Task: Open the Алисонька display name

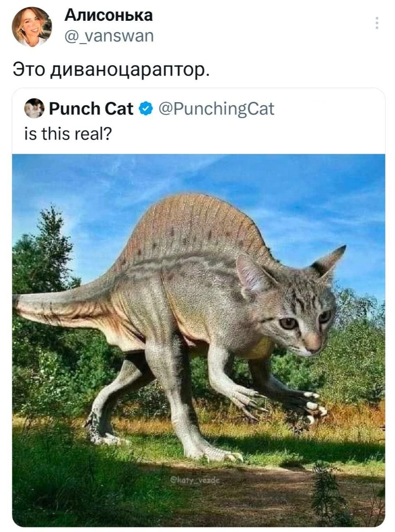Action: tap(109, 15)
